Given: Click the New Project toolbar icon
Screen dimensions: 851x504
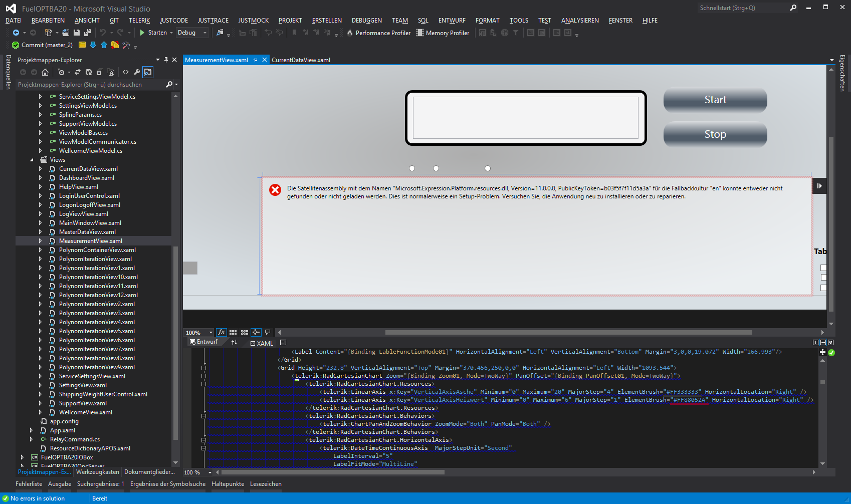Looking at the screenshot, I should [x=48, y=33].
